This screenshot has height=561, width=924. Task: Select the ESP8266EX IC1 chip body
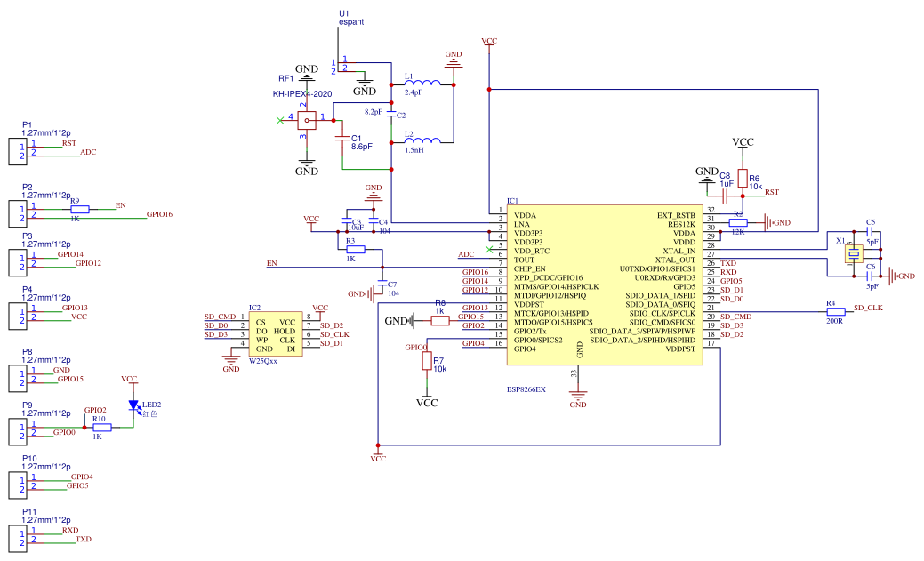pyautogui.click(x=605, y=285)
